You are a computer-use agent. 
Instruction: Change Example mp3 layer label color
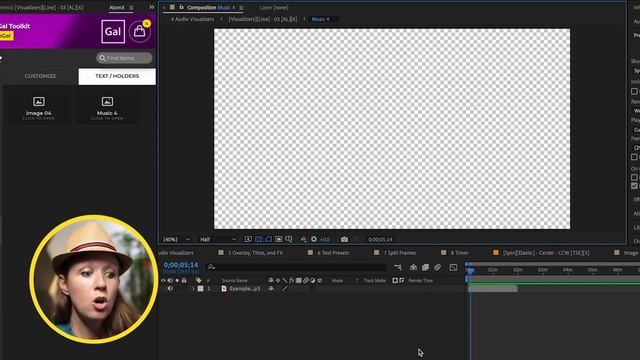pyautogui.click(x=200, y=289)
